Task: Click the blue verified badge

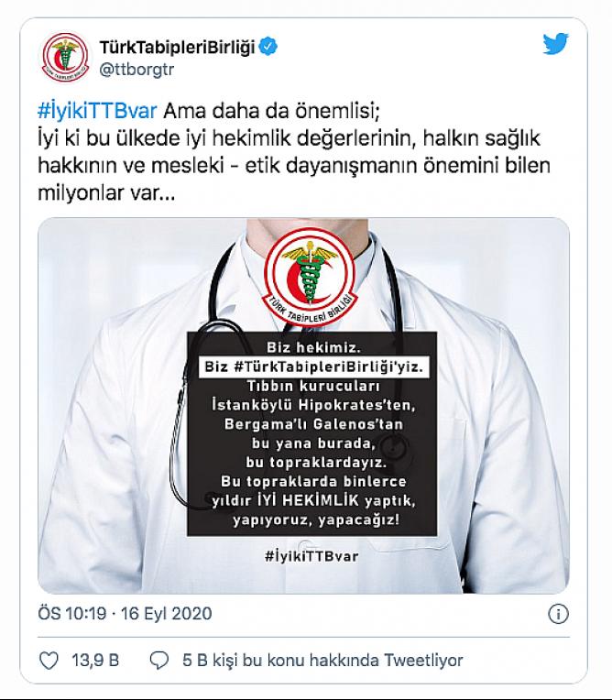Action: (x=268, y=47)
